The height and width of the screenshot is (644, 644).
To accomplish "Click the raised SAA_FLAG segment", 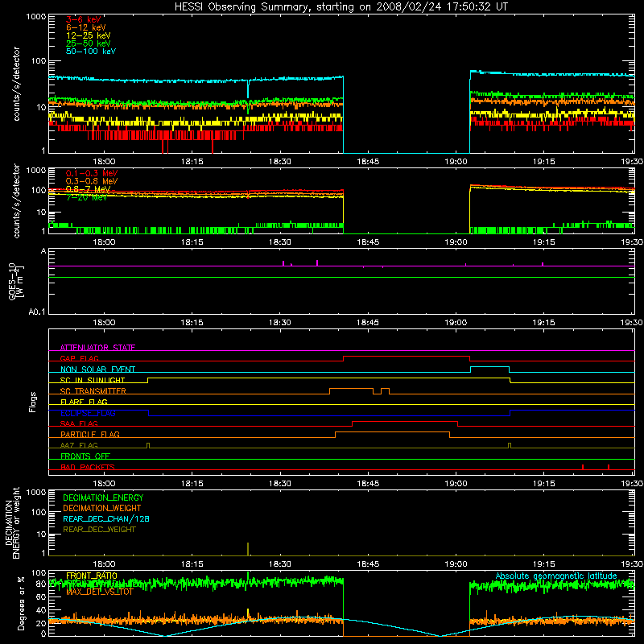I will pos(405,421).
